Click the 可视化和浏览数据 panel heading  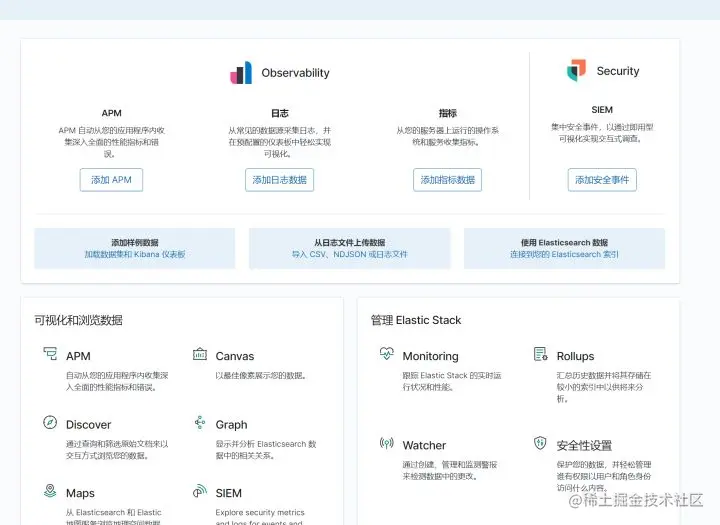[x=78, y=320]
